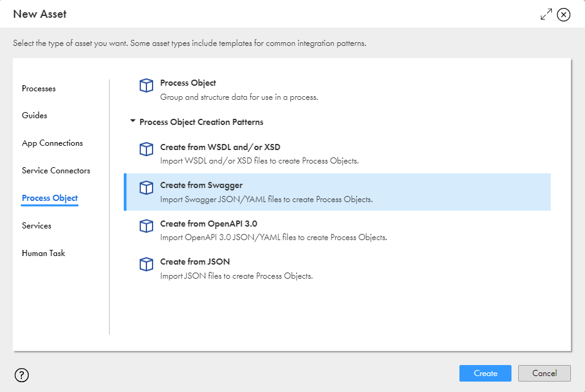Screen dimensions: 585x392
Task: Click the Process Object cube icon
Action: click(x=146, y=85)
